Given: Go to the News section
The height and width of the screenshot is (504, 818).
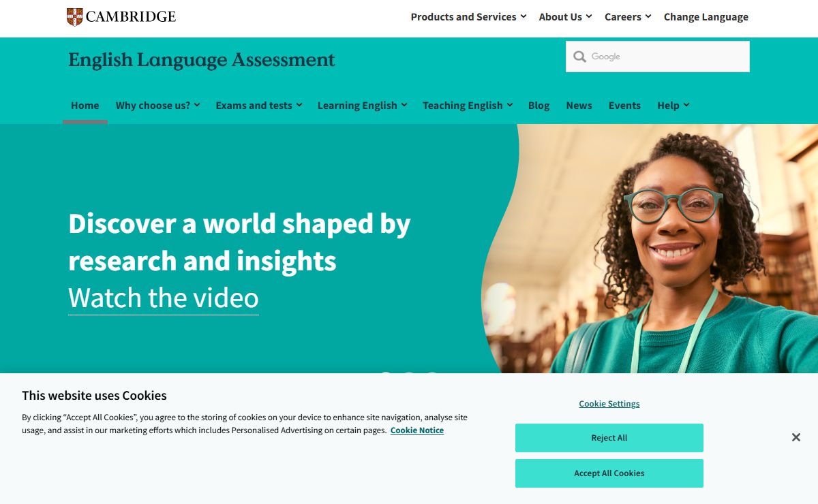Looking at the screenshot, I should [579, 106].
